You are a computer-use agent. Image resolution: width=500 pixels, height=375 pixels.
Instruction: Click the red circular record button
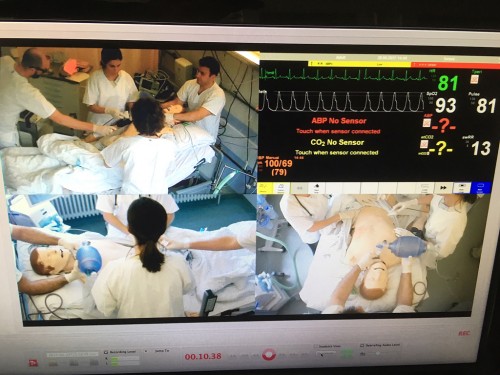point(269,355)
